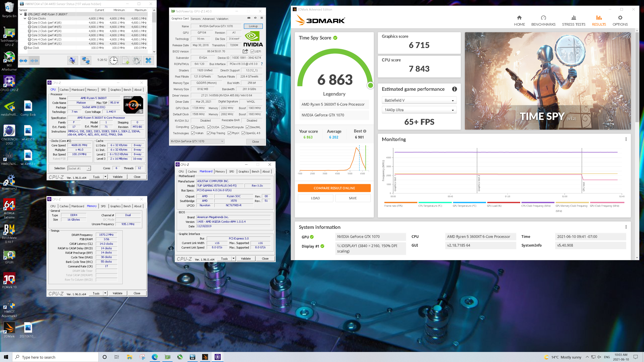Open Microsoft Edge from taskbar
Image resolution: width=644 pixels, height=362 pixels.
[154, 357]
